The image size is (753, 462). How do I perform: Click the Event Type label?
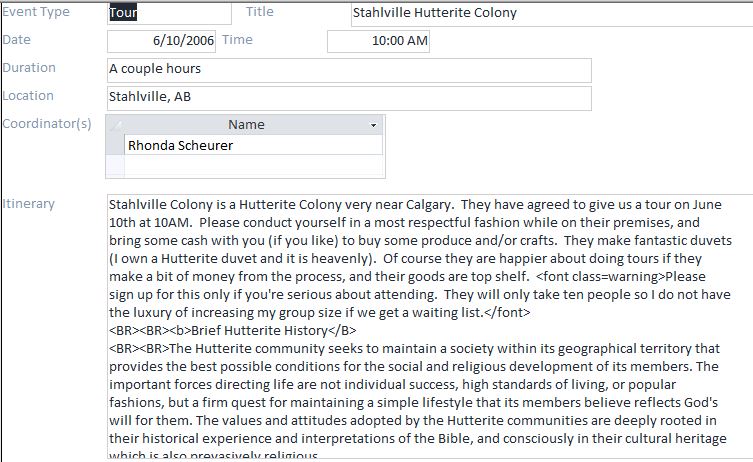[x=36, y=12]
